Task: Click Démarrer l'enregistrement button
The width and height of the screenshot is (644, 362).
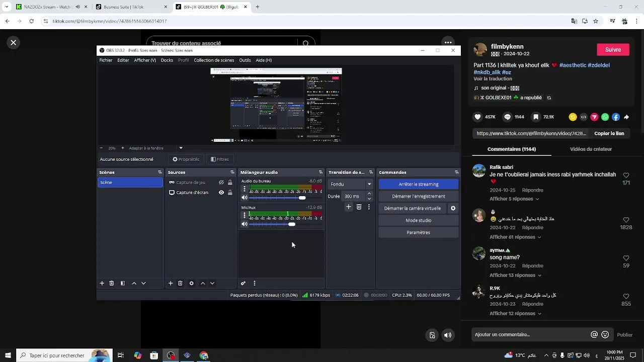Action: tap(419, 196)
